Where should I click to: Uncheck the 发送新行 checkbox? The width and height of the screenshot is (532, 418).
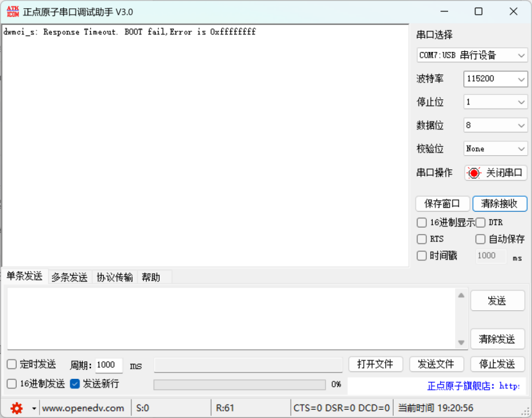[x=75, y=384]
